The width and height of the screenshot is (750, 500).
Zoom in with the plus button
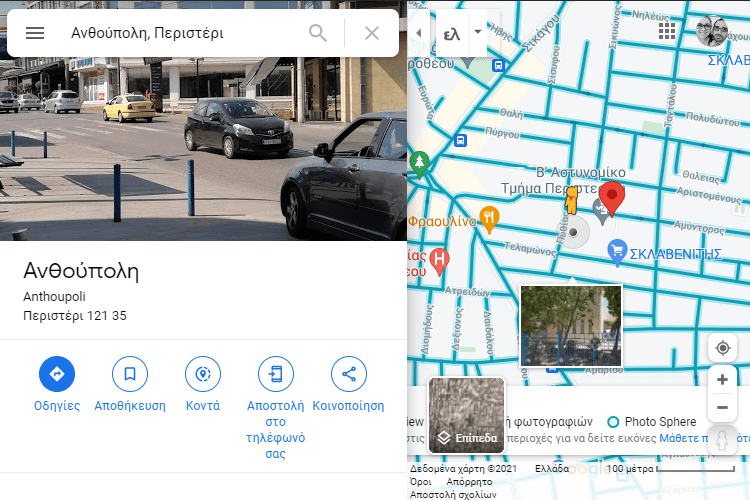(722, 380)
